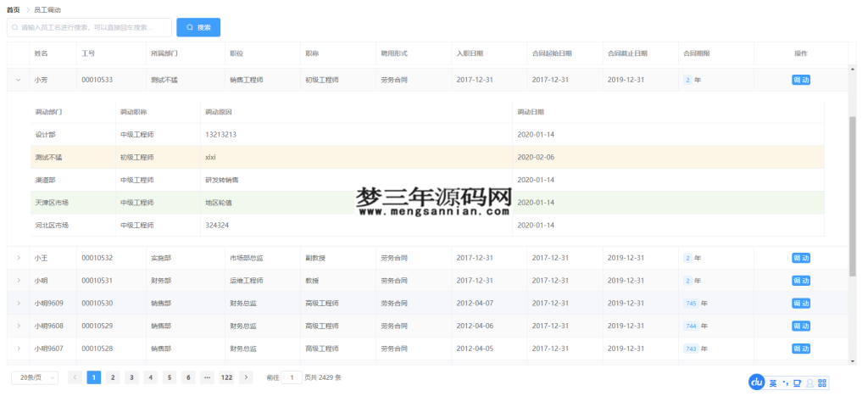Expand the row for 小明9607
Viewport: 868px width, 402px height.
(18, 349)
